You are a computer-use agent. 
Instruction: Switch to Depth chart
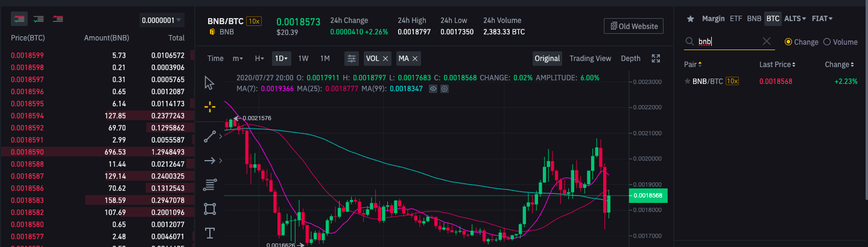[x=630, y=59]
